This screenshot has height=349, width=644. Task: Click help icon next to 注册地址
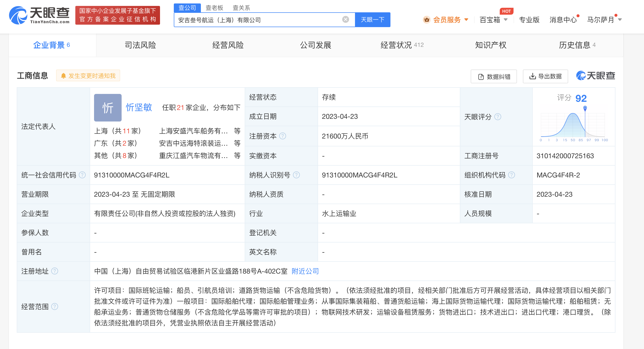tap(54, 271)
